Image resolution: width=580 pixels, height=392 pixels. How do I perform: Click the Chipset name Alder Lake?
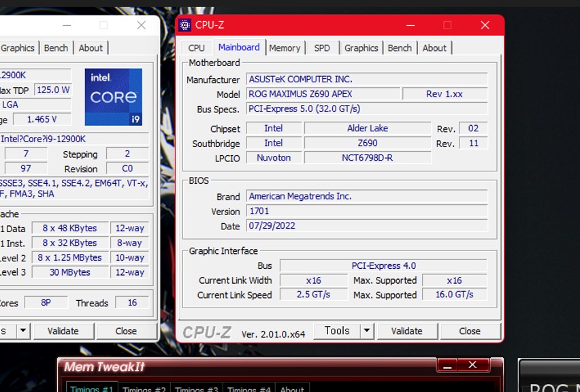(368, 129)
